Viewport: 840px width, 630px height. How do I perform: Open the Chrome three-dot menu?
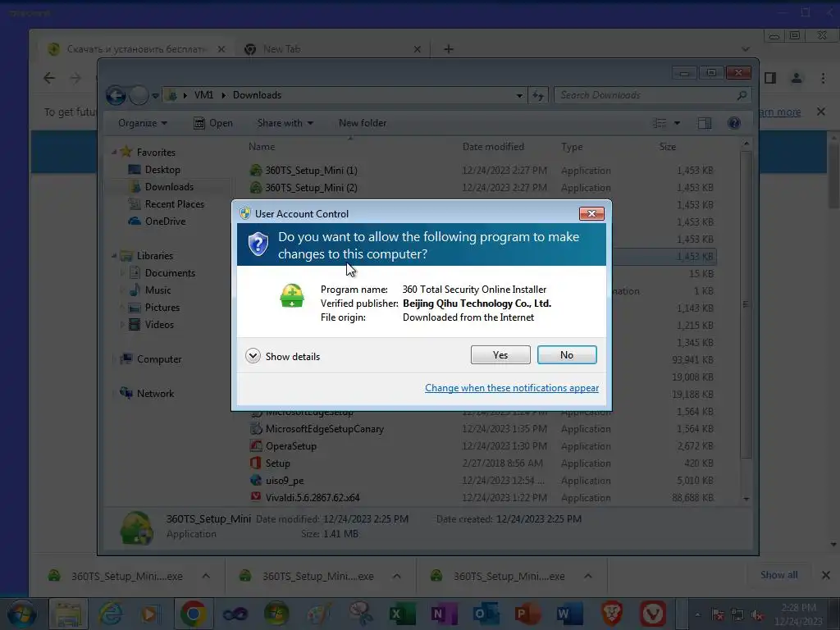click(824, 78)
